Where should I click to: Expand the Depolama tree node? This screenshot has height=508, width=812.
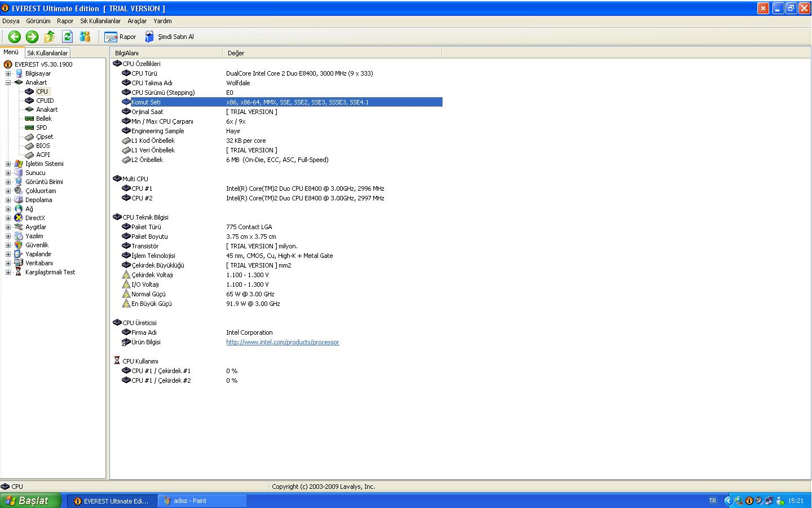8,200
